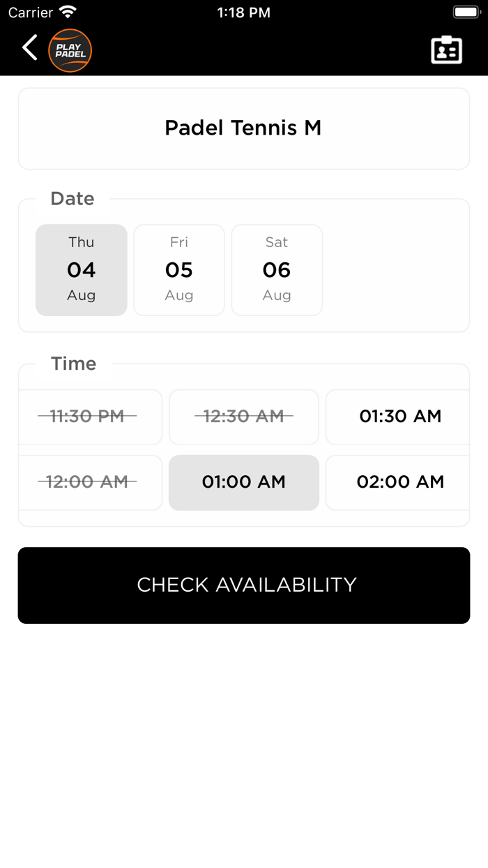Viewport: 488px width, 868px height.
Task: Tap the 1:18 PM clock
Action: coord(244,13)
